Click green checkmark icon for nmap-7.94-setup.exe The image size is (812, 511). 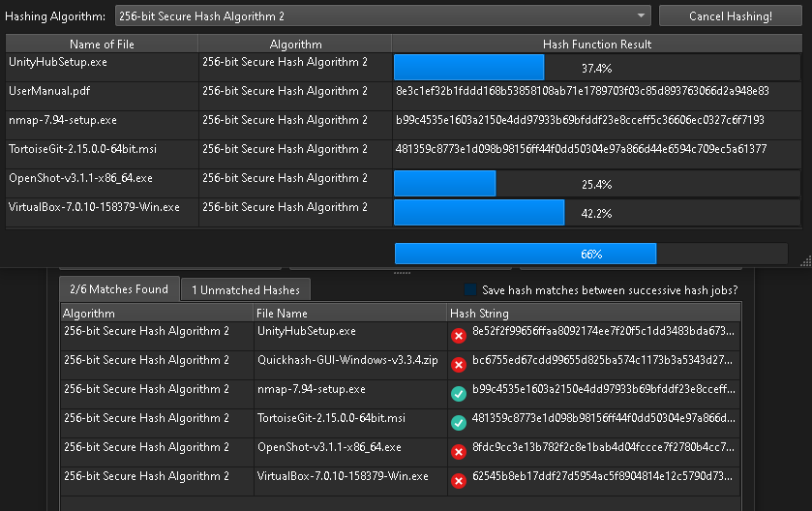[x=459, y=394]
